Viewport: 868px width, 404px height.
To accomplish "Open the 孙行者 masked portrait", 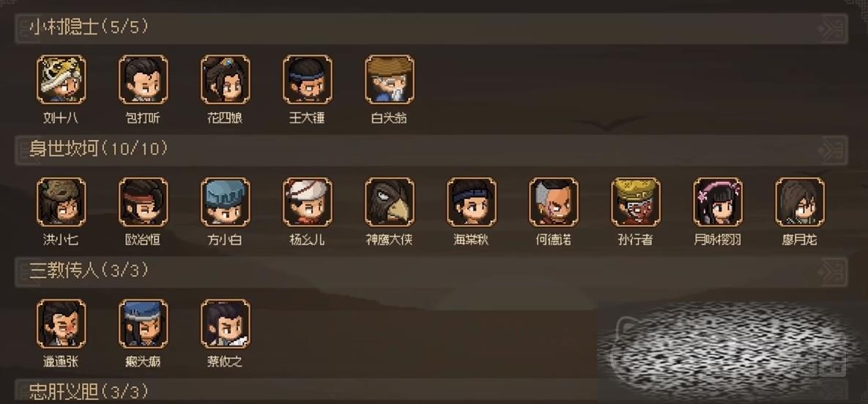I will point(636,202).
